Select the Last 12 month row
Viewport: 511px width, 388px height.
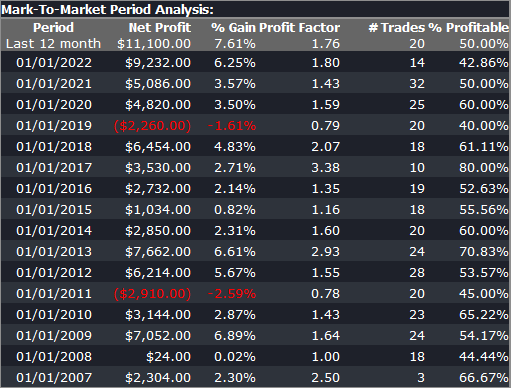click(x=255, y=43)
